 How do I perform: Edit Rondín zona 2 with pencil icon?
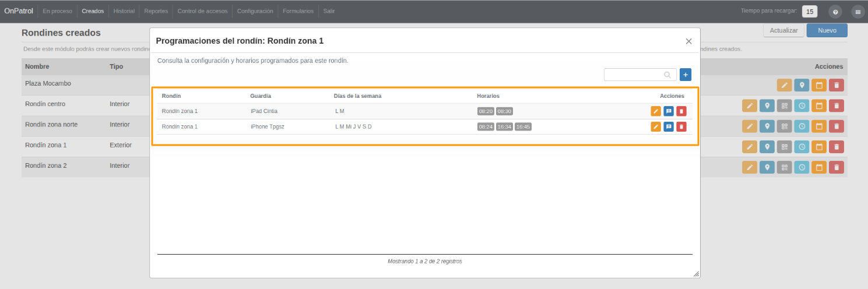point(750,167)
